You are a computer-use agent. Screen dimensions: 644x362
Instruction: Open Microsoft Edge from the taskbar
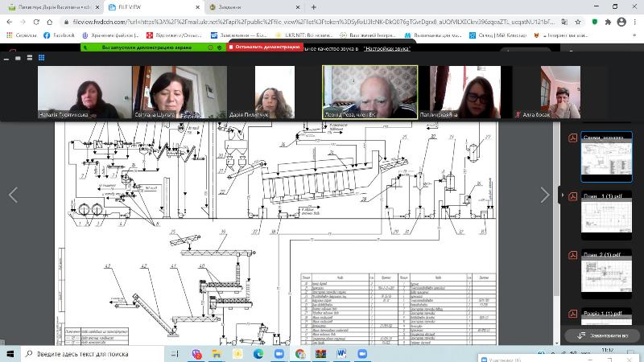coord(258,354)
